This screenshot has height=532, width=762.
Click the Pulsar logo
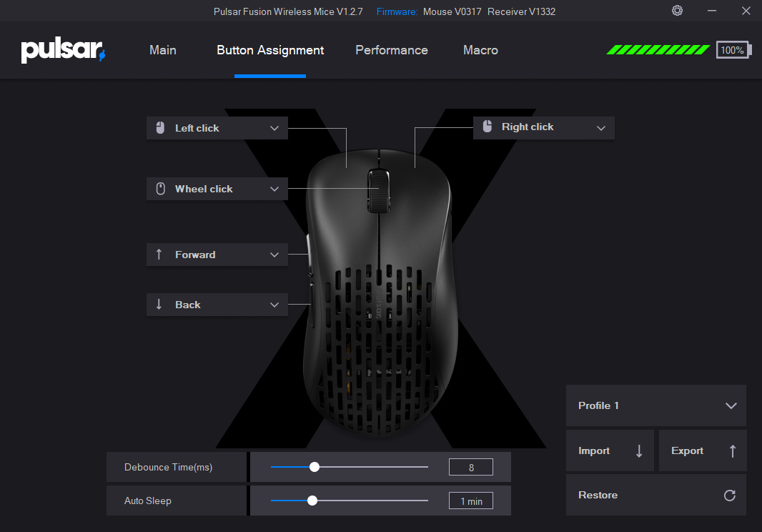pos(63,51)
